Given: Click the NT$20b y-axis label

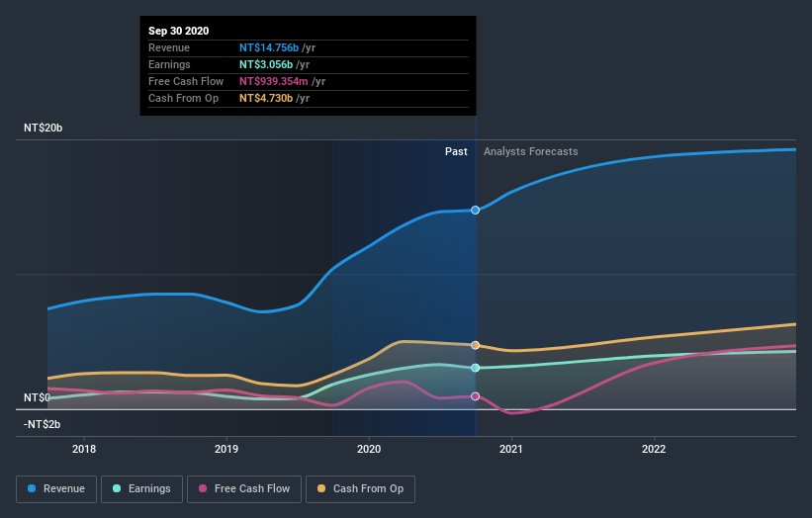Looking at the screenshot, I should (x=43, y=128).
